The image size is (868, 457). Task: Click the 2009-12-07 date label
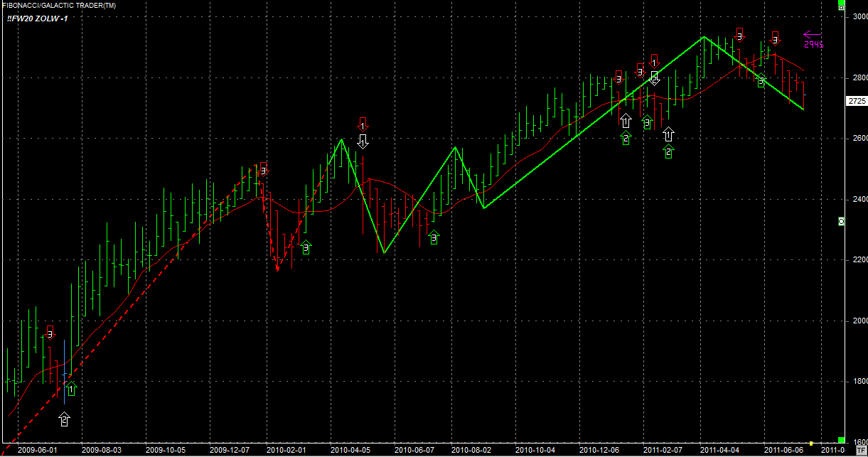click(229, 450)
